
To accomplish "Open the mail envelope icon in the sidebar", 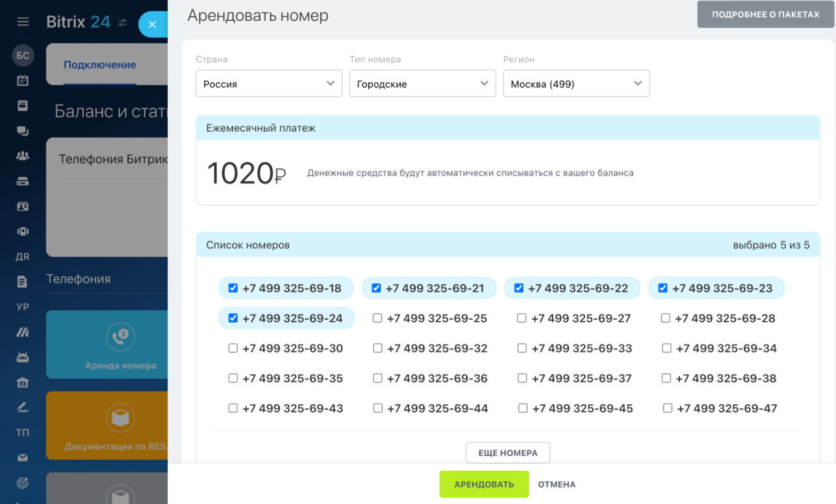I will (23, 458).
